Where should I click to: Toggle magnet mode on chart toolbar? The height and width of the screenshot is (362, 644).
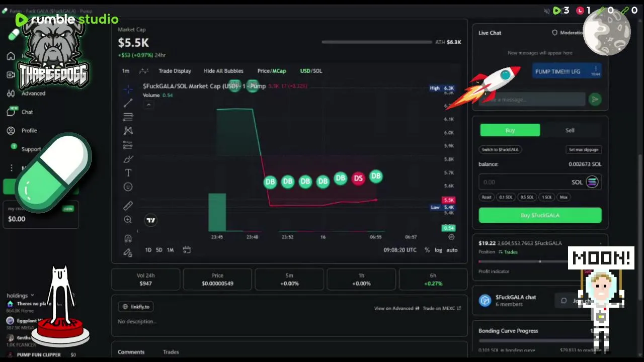coord(128,238)
